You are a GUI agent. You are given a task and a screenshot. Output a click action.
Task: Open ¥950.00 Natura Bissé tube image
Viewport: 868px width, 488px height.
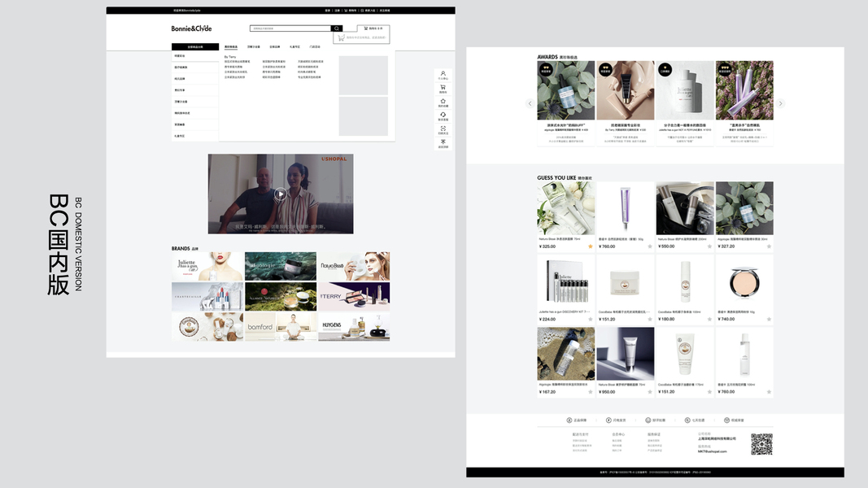pyautogui.click(x=625, y=354)
